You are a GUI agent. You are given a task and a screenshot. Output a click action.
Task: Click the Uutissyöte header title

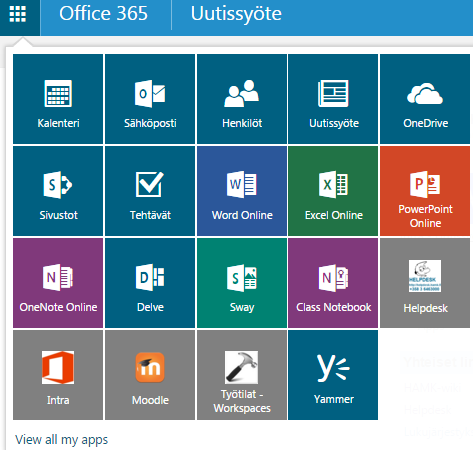[236, 14]
